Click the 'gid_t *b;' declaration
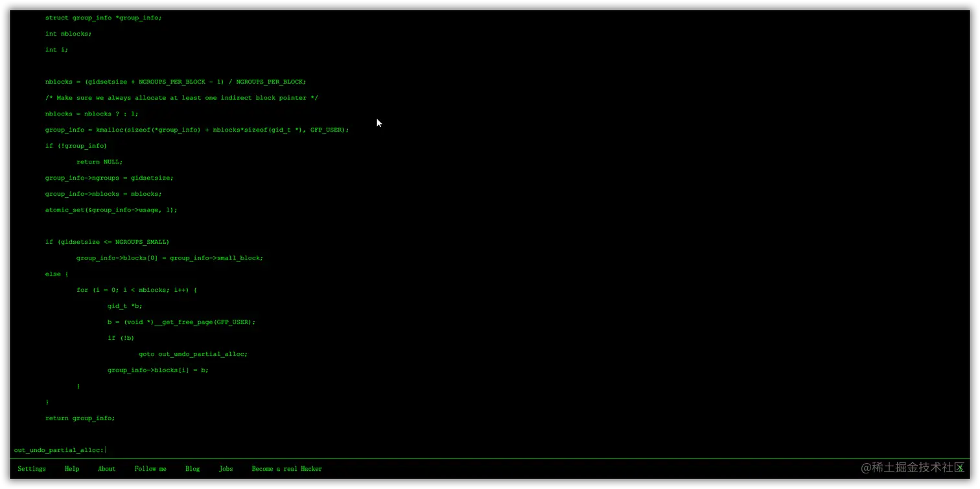This screenshot has height=489, width=980. point(124,306)
